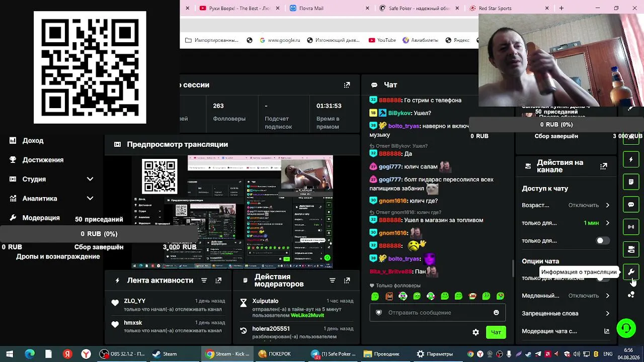This screenshot has width=644, height=362.
Task: Pop out the session info panel
Action: coord(347,85)
